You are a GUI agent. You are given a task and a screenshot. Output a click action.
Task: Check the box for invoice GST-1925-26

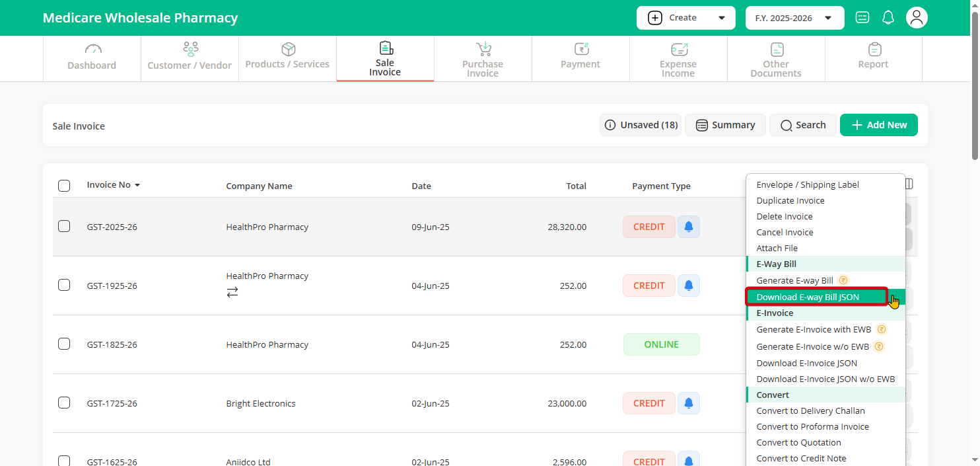(64, 286)
